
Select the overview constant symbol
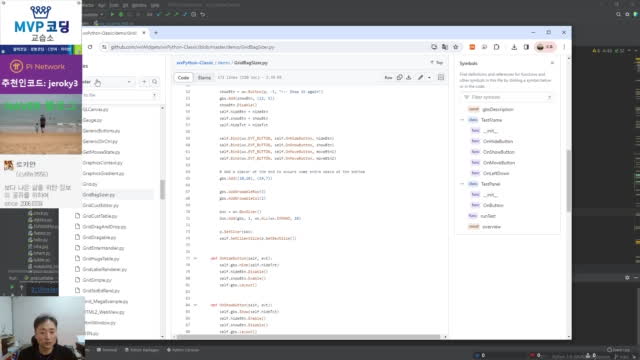[x=491, y=227]
